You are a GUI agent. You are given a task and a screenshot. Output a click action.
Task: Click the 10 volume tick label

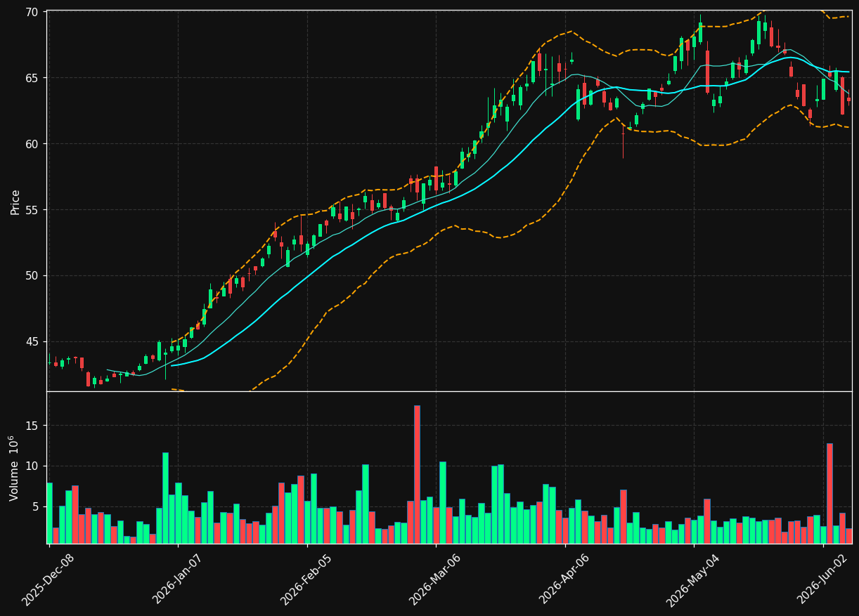point(32,466)
